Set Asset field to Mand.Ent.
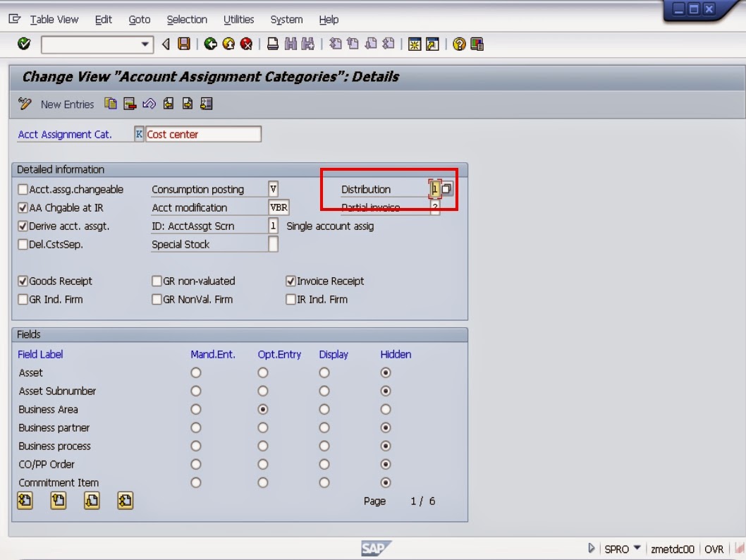Screen dimensions: 746x560 point(195,372)
